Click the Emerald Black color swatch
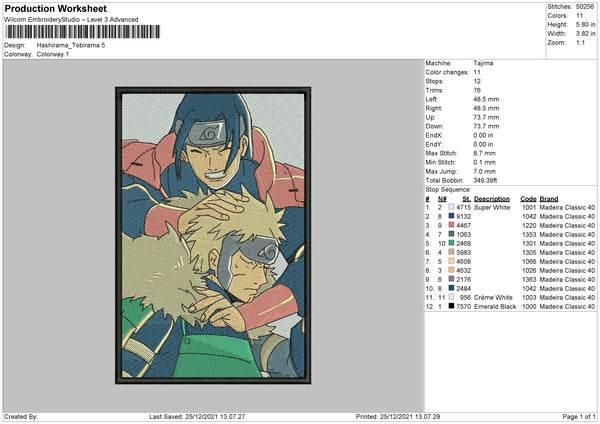Viewport: 600px width, 424px height. [x=451, y=306]
